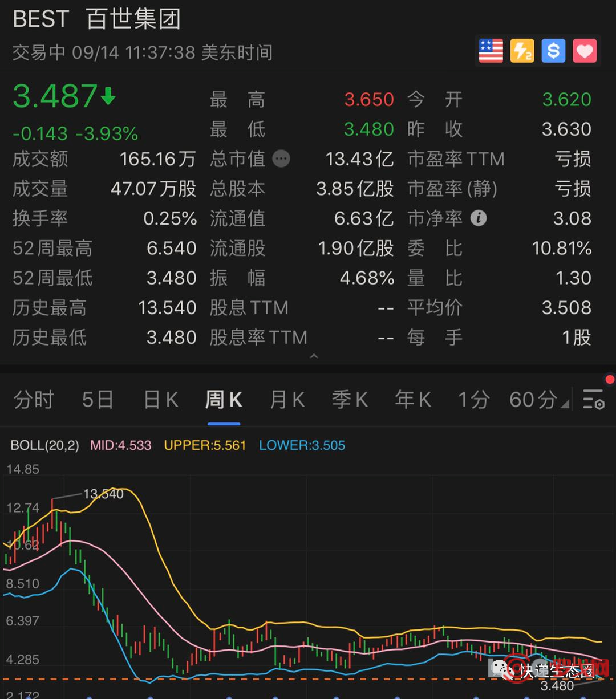Tap the 13.540 peak label on chart
The image size is (616, 699).
[103, 494]
